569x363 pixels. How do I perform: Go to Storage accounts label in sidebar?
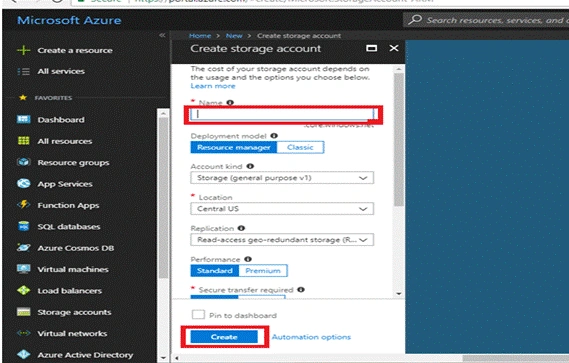point(74,312)
